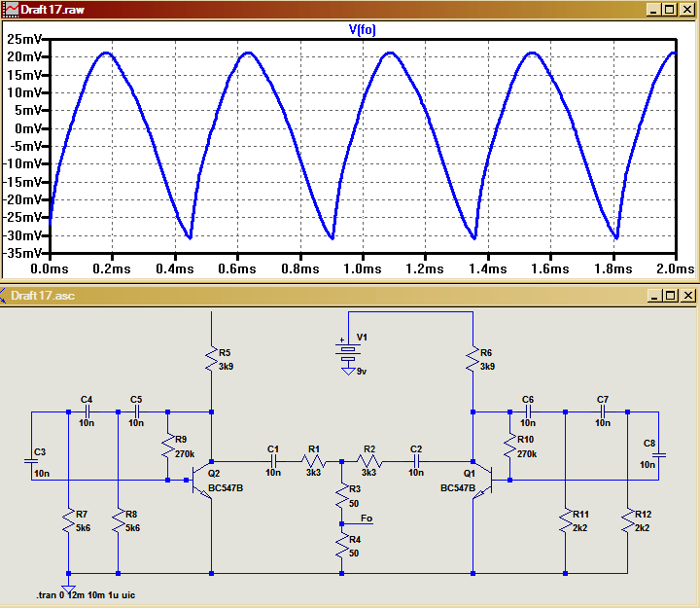Viewport: 700px width, 608px height.
Task: Click the 25mV vertical axis label
Action: tap(25, 39)
